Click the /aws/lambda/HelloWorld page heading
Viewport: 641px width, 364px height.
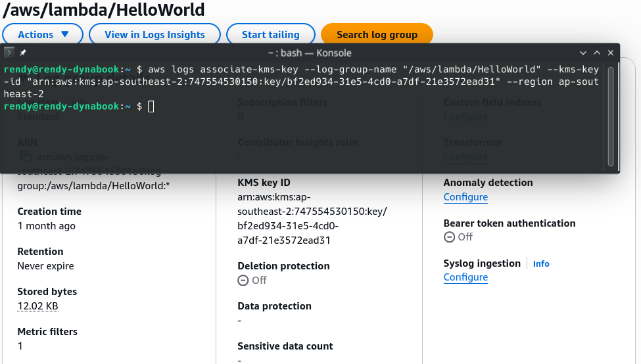[103, 10]
